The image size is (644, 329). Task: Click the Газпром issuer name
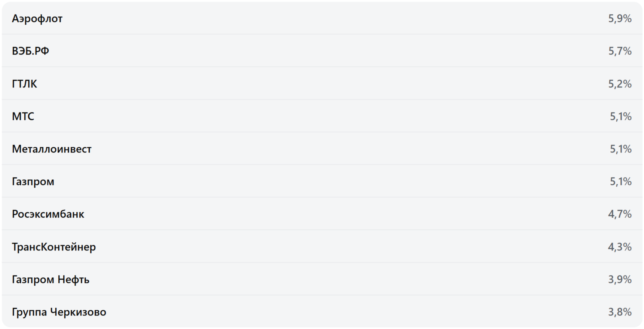point(33,181)
